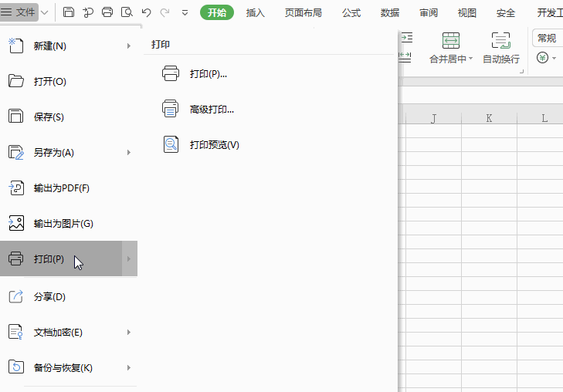The image size is (563, 392).
Task: Click the printer icon beside 打印(P)...
Action: click(x=171, y=73)
